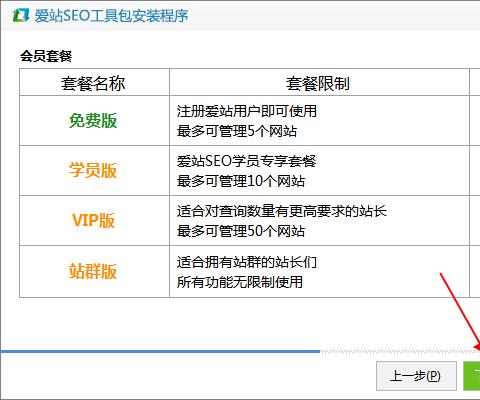Click text 注册爱站用户即可使用
The height and width of the screenshot is (400, 480).
point(247,111)
